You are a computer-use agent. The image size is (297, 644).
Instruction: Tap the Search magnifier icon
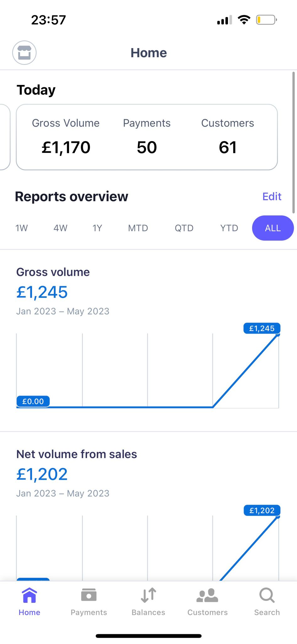pyautogui.click(x=267, y=595)
